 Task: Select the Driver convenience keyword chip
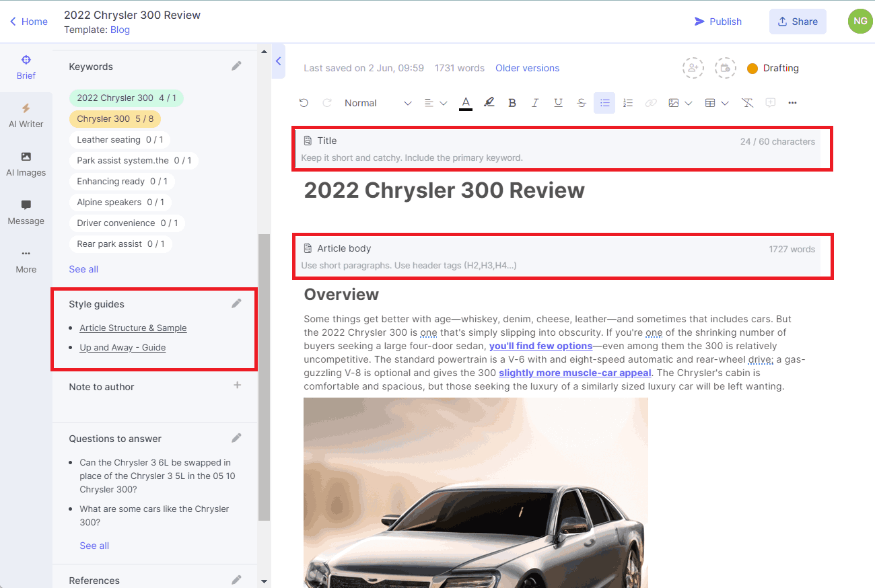[127, 223]
